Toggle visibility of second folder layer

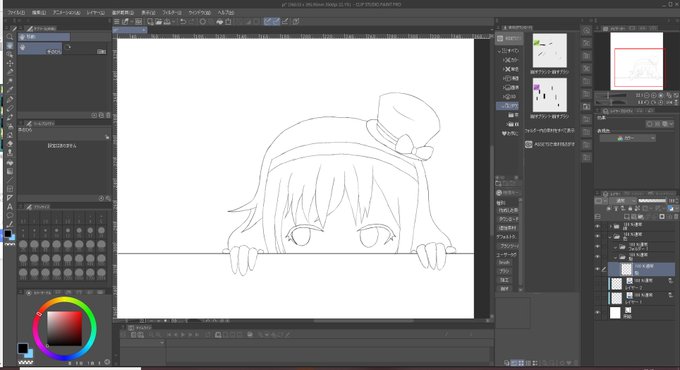pos(598,236)
